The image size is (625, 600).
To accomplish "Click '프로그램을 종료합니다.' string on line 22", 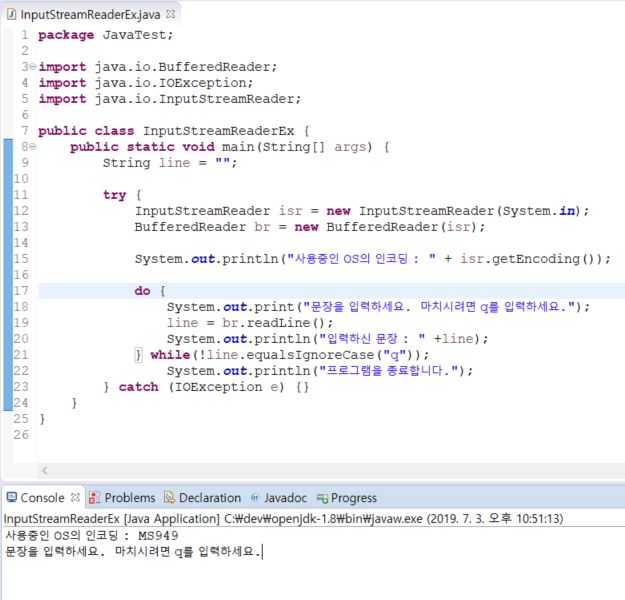I will [x=389, y=370].
